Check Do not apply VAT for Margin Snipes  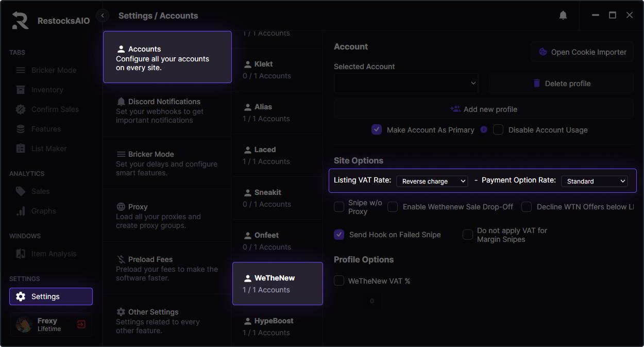(x=468, y=235)
